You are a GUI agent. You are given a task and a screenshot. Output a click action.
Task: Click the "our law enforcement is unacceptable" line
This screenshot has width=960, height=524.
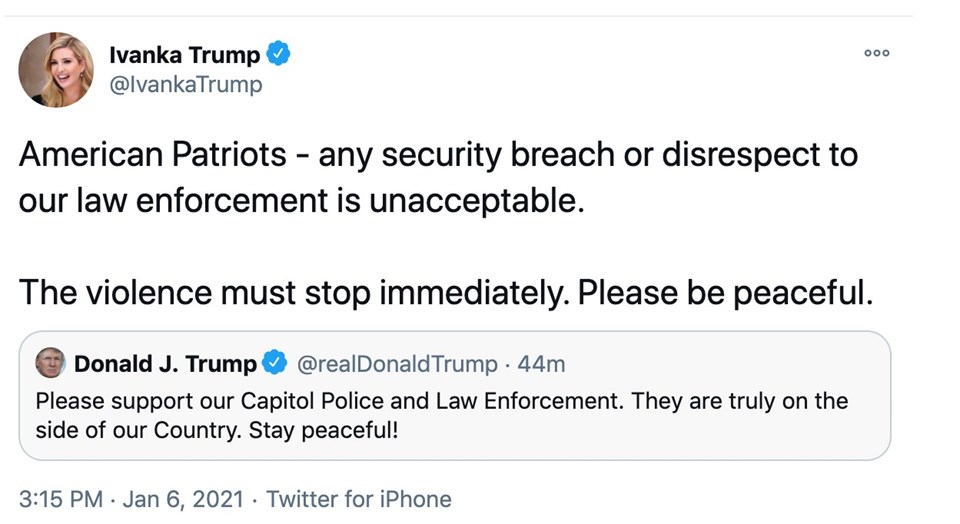300,201
